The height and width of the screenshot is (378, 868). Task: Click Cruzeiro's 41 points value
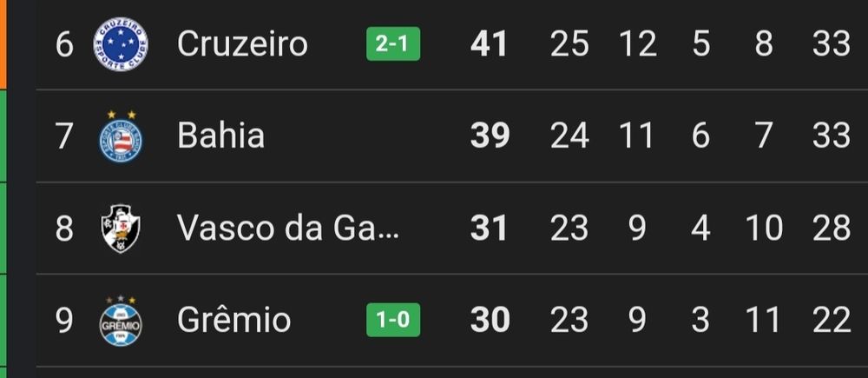489,43
